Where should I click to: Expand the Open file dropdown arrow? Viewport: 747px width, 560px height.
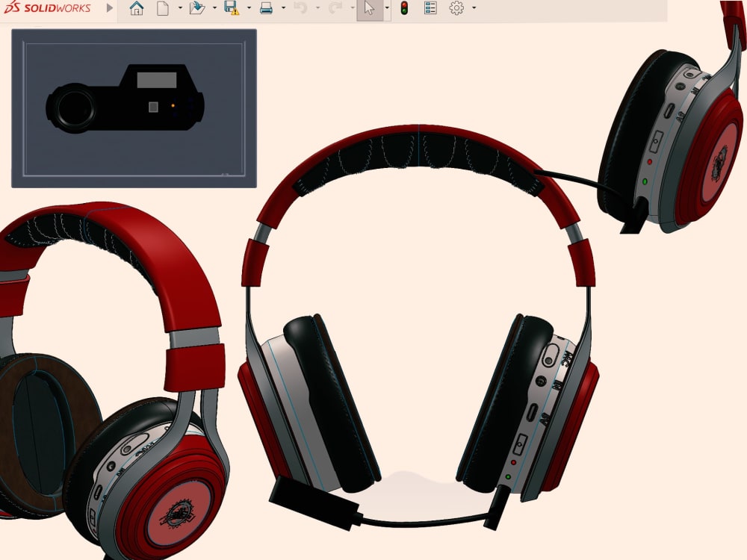click(214, 8)
